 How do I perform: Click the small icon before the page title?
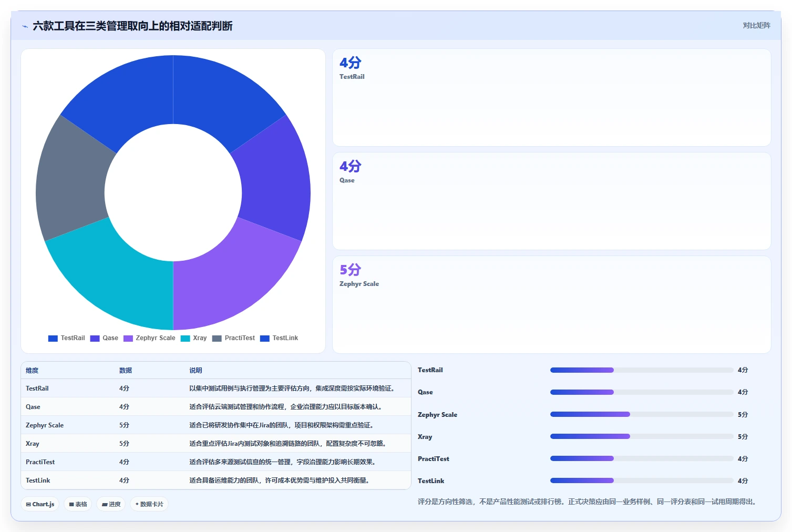25,26
